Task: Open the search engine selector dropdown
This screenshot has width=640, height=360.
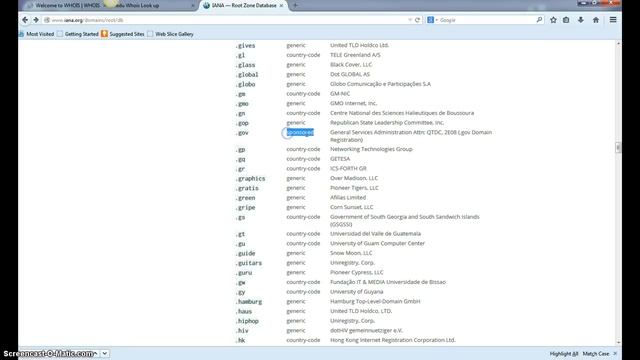Action: tap(432, 20)
